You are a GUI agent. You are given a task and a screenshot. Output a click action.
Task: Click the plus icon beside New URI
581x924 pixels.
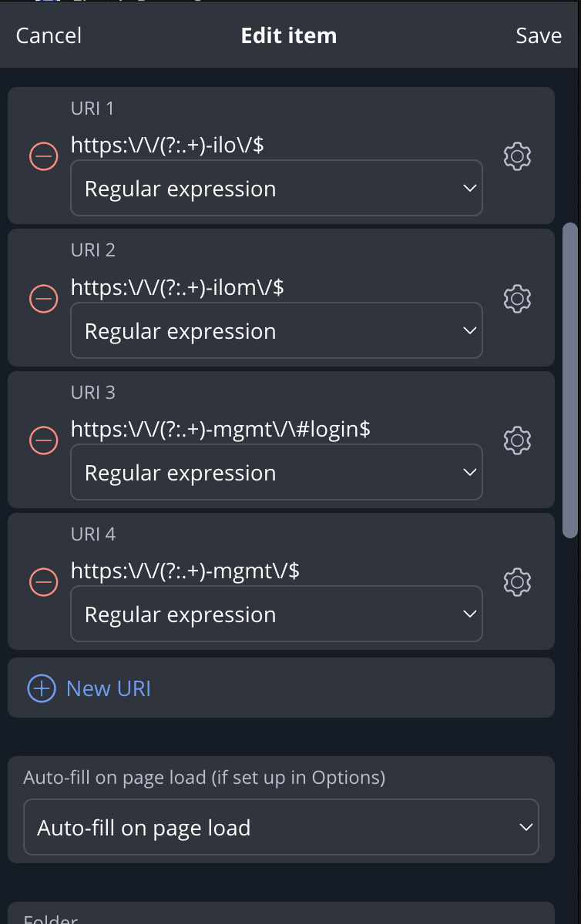(42, 688)
